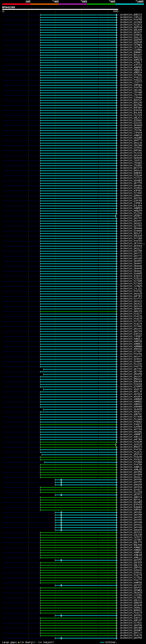The image size is (146, 644).
Task: Click hit label UniRef100_C5X7M3
Action: tap(131, 95)
